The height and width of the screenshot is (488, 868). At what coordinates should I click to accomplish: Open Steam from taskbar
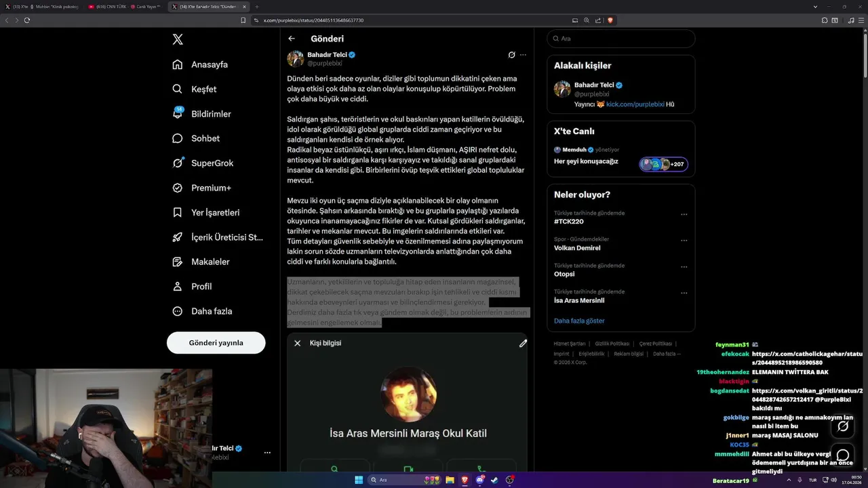pyautogui.click(x=494, y=480)
